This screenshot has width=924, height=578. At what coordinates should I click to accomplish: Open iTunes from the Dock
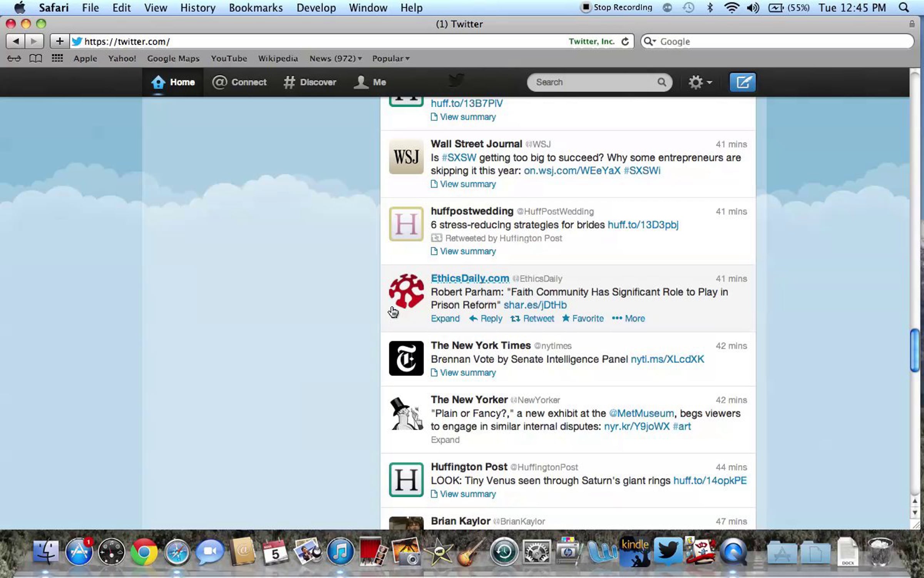point(340,552)
